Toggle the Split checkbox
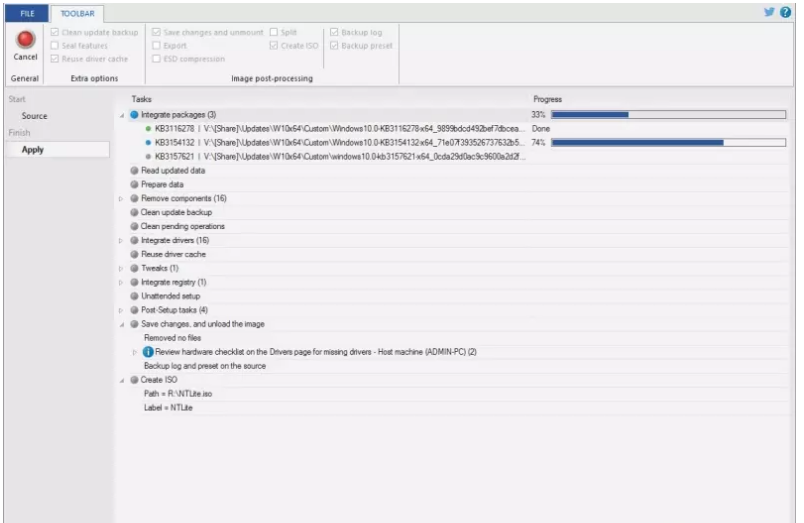 click(x=274, y=32)
